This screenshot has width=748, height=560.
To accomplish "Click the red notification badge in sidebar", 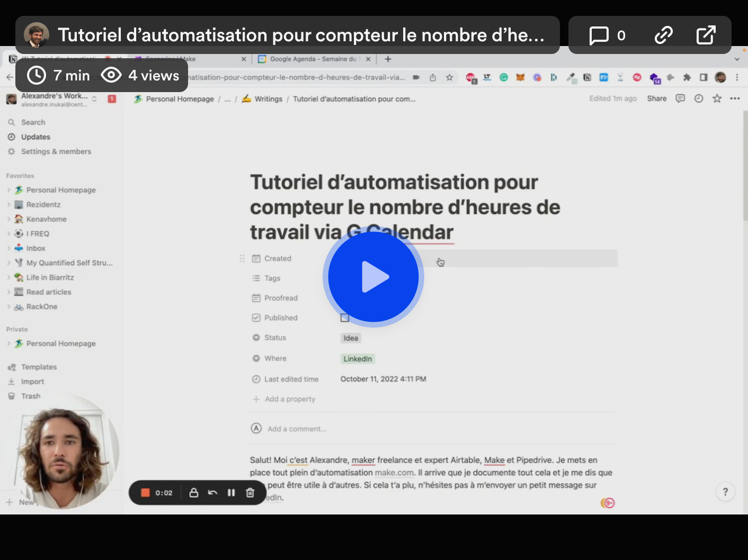I will click(112, 99).
